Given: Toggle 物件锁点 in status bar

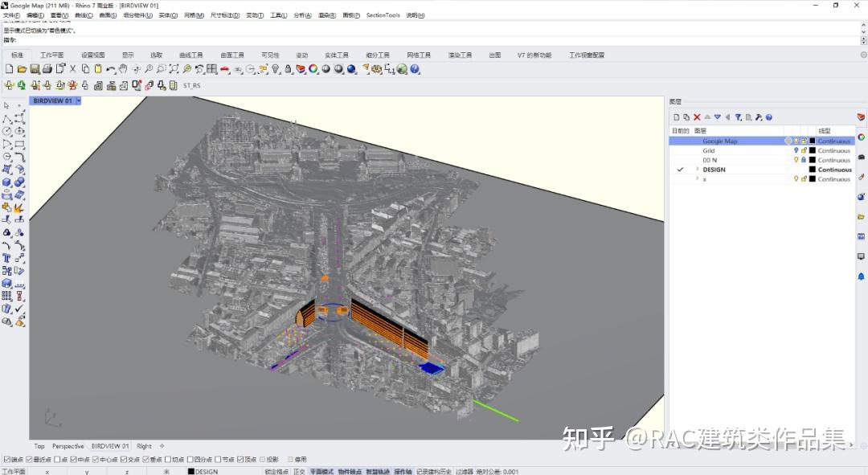Looking at the screenshot, I should [350, 472].
